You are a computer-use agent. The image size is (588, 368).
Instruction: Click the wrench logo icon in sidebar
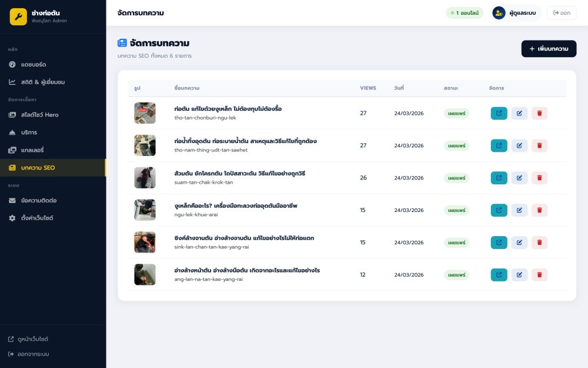(x=18, y=16)
